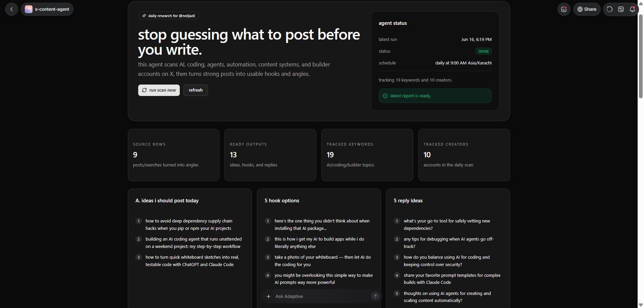
Task: Open the version history circular arrow icon
Action: click(x=609, y=9)
